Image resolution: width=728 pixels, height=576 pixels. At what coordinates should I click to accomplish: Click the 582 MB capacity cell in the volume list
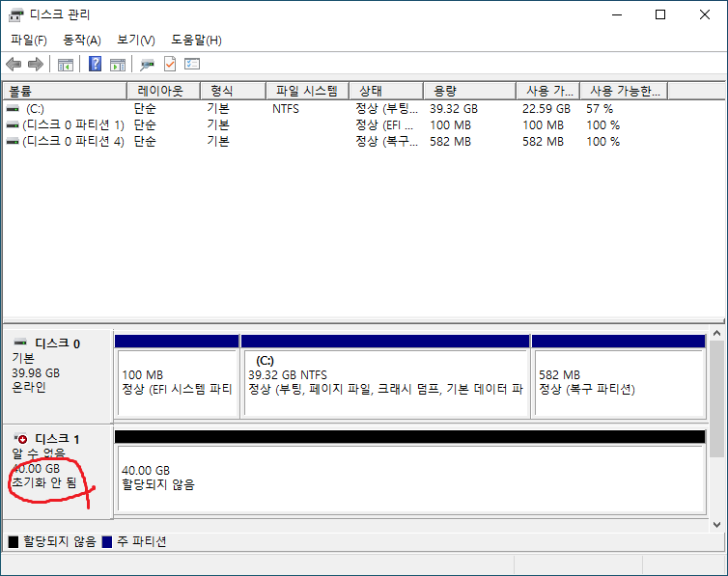[x=450, y=142]
